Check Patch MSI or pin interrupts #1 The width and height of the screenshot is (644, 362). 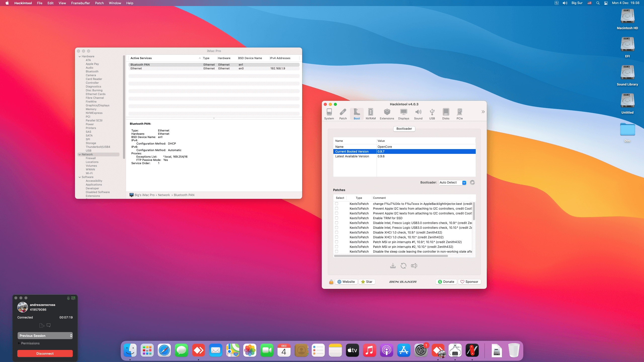coord(337,242)
